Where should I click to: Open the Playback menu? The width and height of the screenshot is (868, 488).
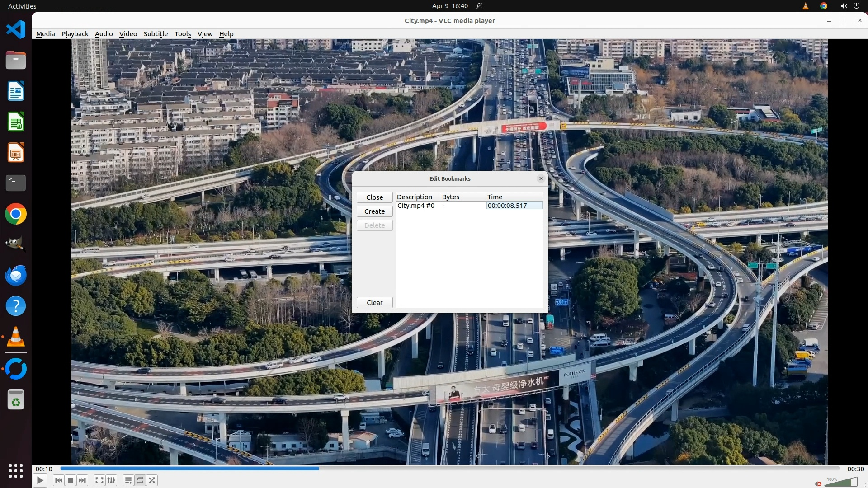(75, 34)
